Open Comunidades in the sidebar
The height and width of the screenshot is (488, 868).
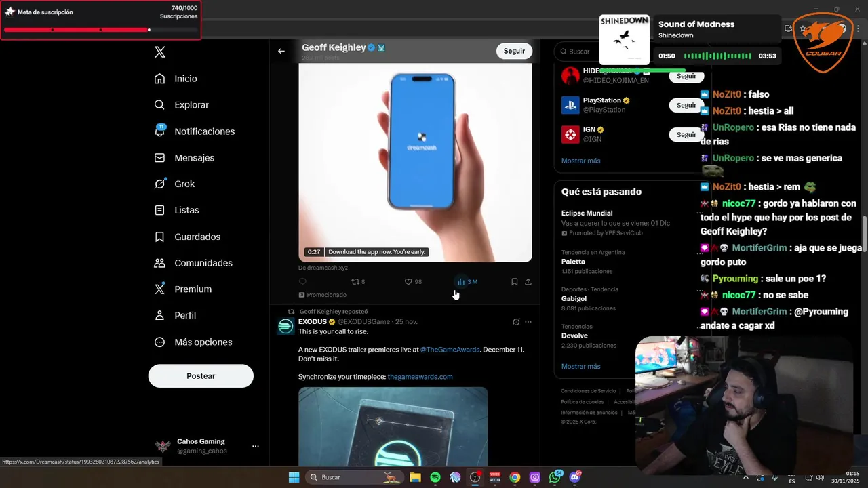click(193, 263)
